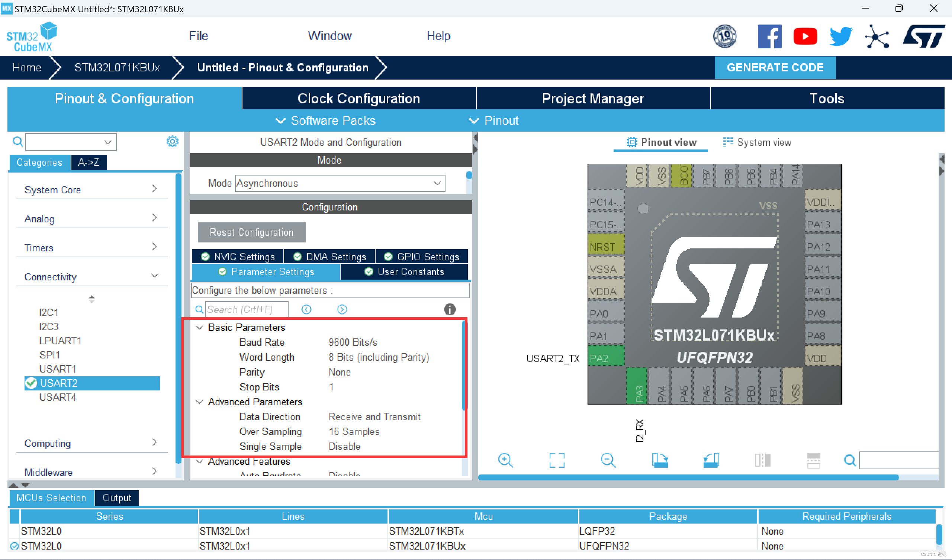Collapse Advanced Parameters section
Screen dimensions: 952x560
click(x=199, y=402)
